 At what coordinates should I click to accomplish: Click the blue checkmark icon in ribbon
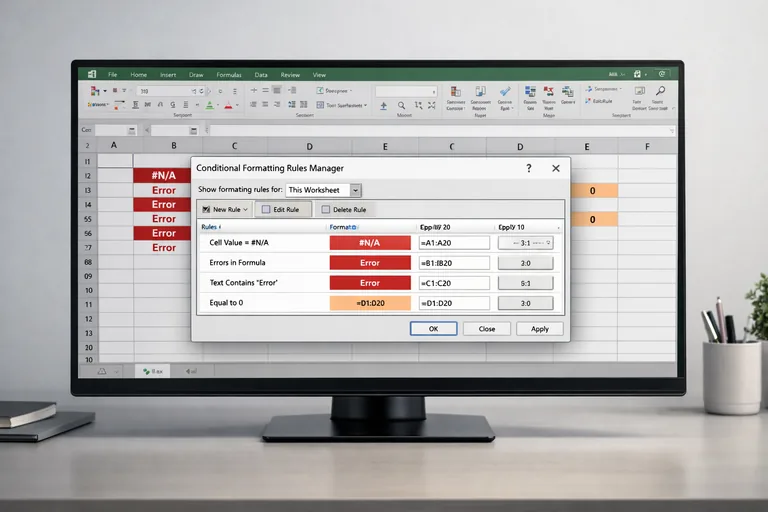(x=504, y=92)
